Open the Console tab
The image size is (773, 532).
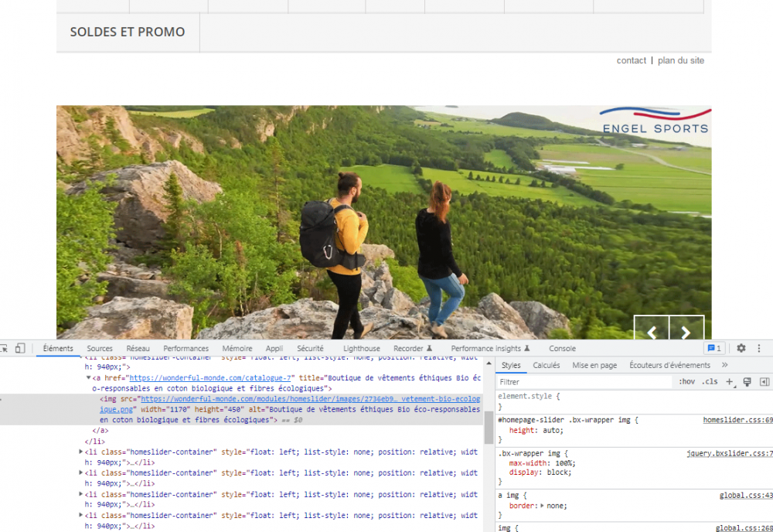point(562,348)
